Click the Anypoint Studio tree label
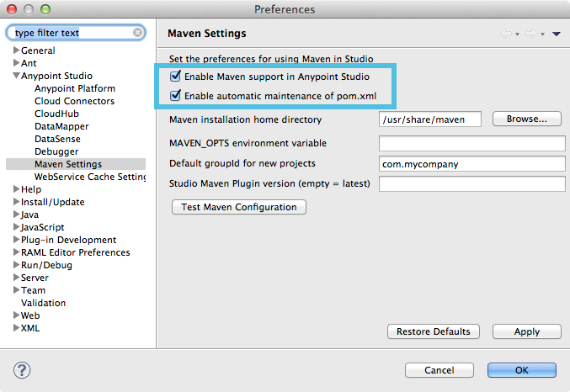 (56, 76)
